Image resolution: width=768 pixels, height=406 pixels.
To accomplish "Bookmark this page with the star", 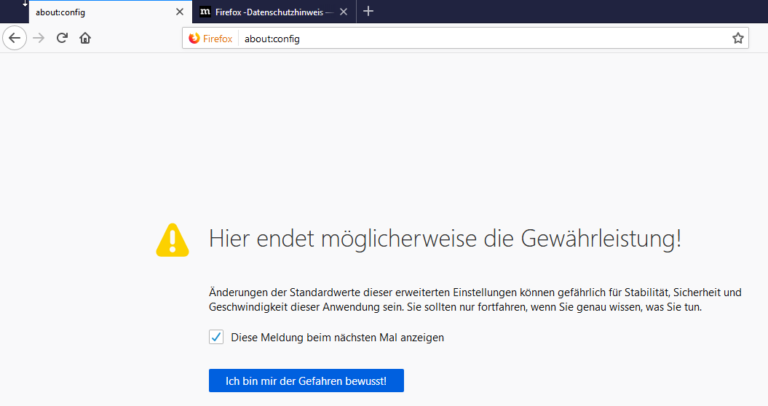I will pos(738,38).
